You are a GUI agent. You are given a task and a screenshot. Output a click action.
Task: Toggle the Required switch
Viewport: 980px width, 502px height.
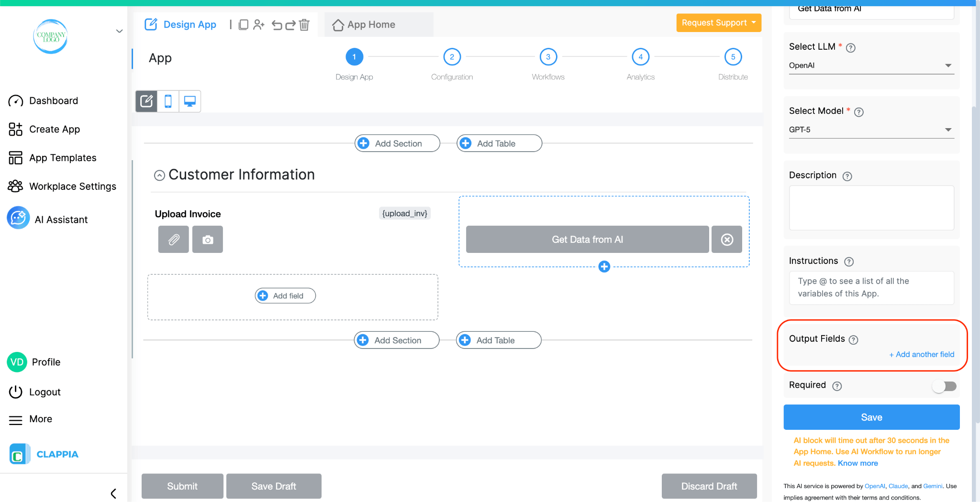tap(945, 386)
